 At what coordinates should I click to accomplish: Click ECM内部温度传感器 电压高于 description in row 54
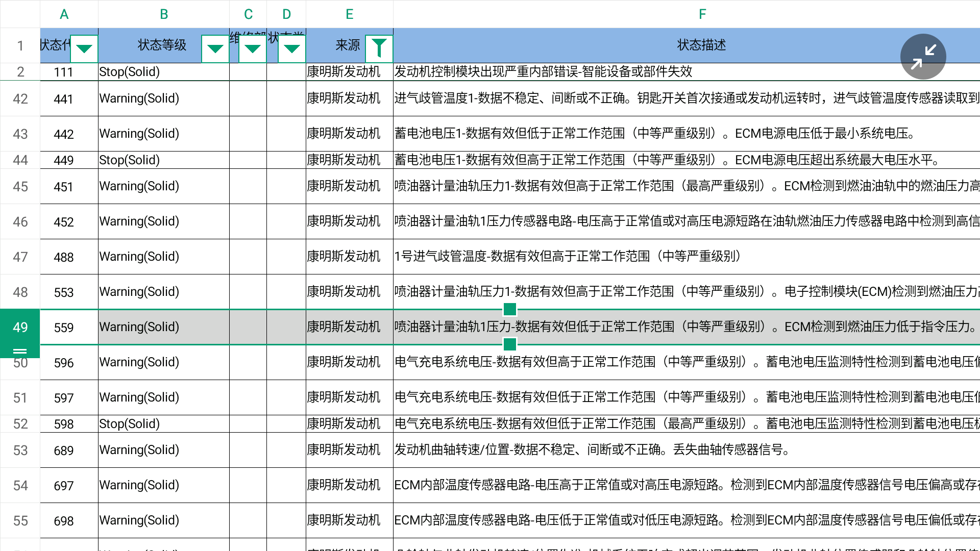pyautogui.click(x=687, y=485)
